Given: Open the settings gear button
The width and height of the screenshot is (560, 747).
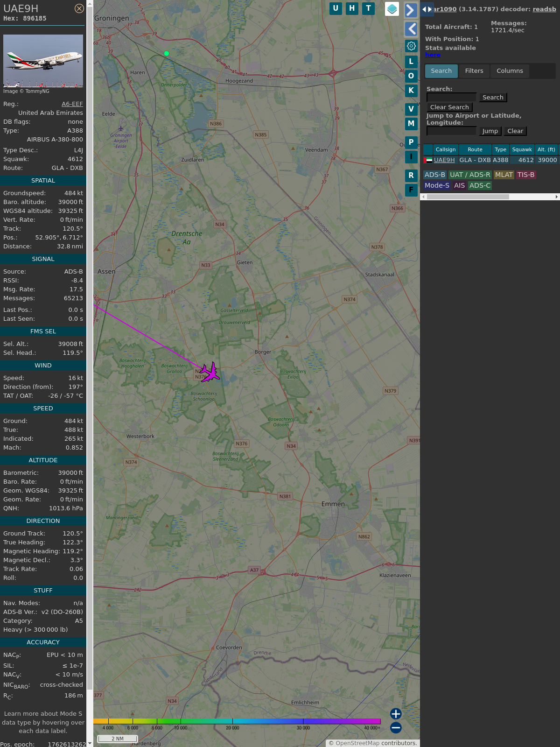Looking at the screenshot, I should [411, 46].
